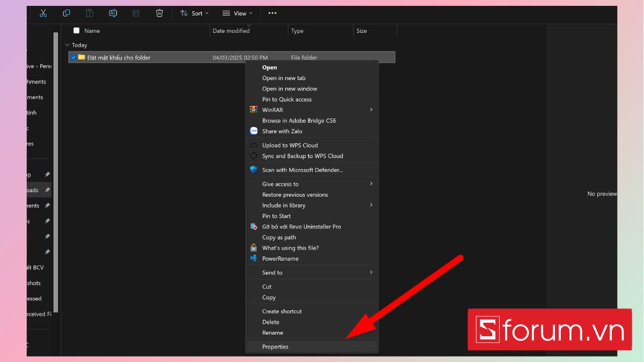The image size is (644, 362).
Task: Click the Microsoft Defender shield icon
Action: coord(254,169)
